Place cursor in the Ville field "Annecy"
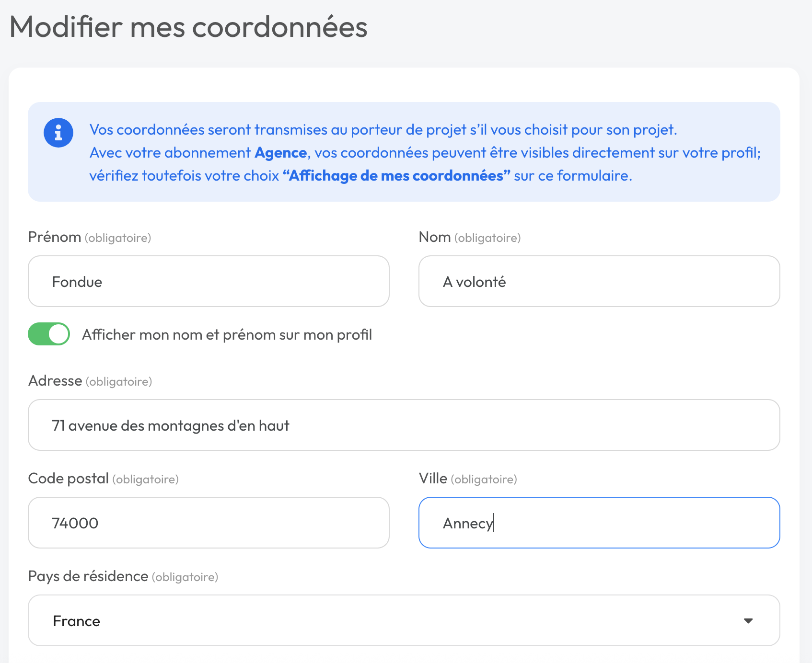This screenshot has width=812, height=663. click(x=599, y=523)
